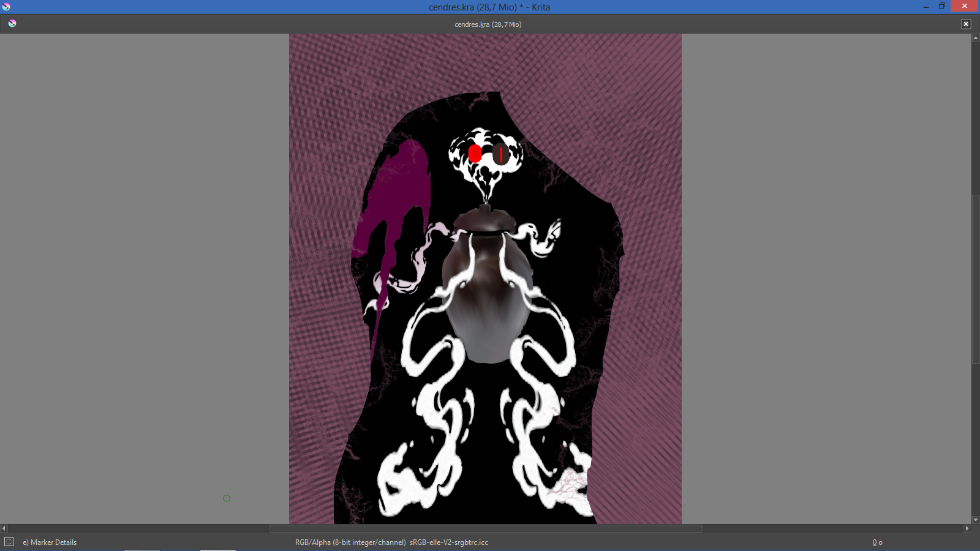Viewport: 980px width, 551px height.
Task: Restore down the Krita window
Action: coord(942,6)
